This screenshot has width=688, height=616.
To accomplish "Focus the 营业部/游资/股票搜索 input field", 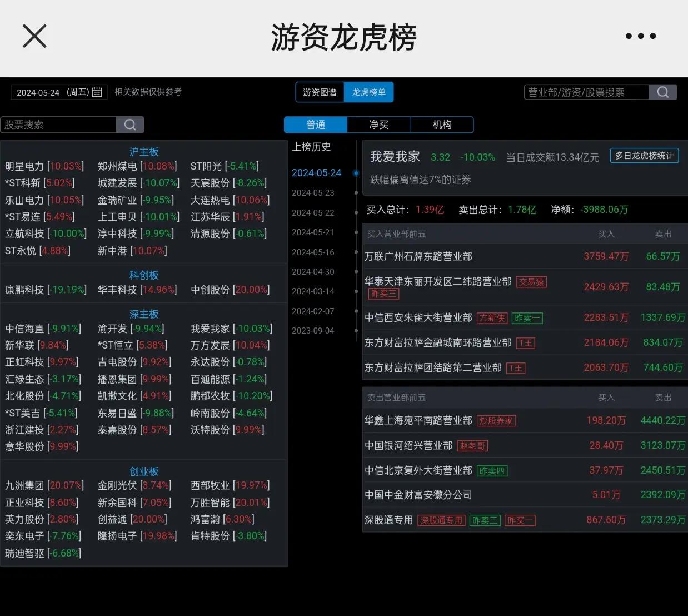I will pos(586,92).
